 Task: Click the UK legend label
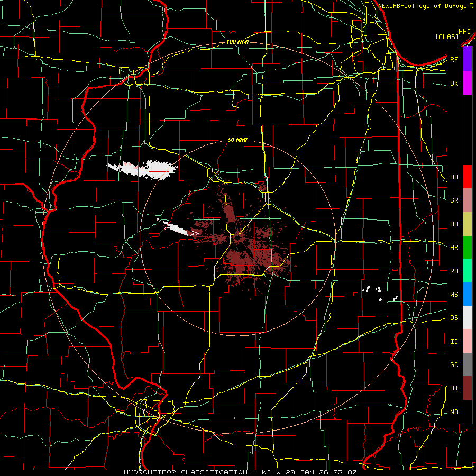tap(454, 83)
